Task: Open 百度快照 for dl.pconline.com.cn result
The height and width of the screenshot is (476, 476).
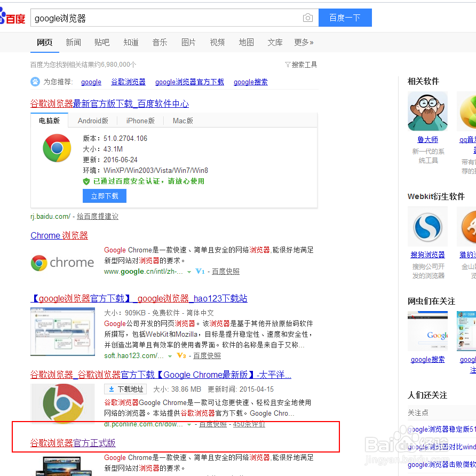Action: (x=213, y=424)
